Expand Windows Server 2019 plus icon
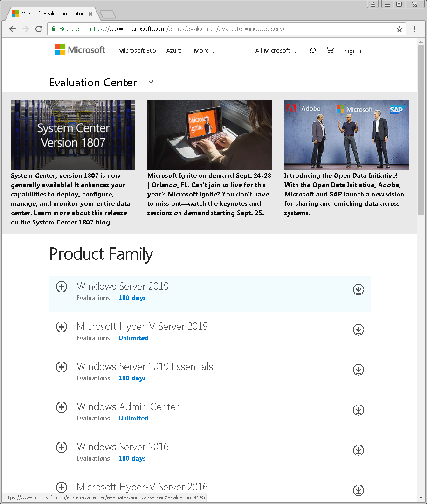 [62, 287]
